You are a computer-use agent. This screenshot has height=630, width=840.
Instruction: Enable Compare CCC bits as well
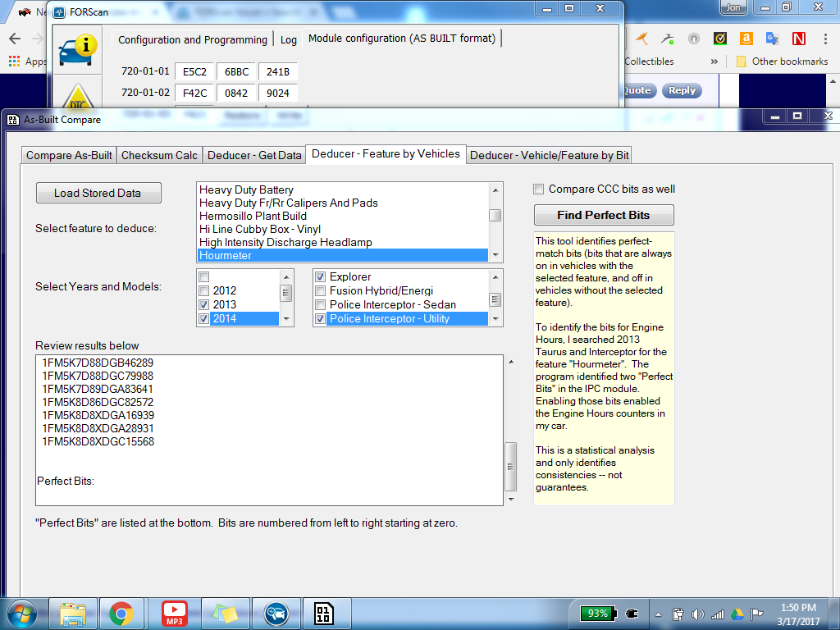(539, 189)
